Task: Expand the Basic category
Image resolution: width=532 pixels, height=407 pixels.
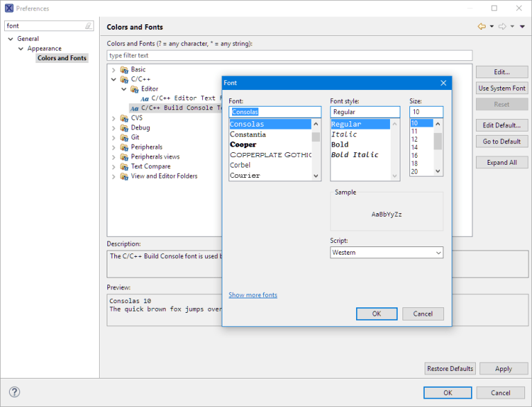Action: (114, 70)
